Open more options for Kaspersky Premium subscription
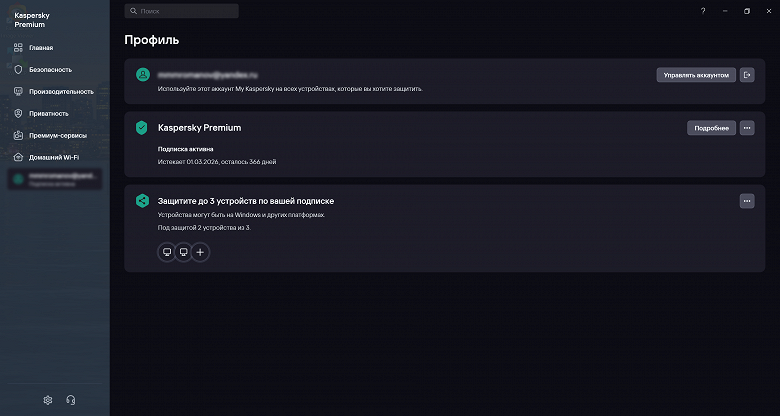 tap(747, 128)
